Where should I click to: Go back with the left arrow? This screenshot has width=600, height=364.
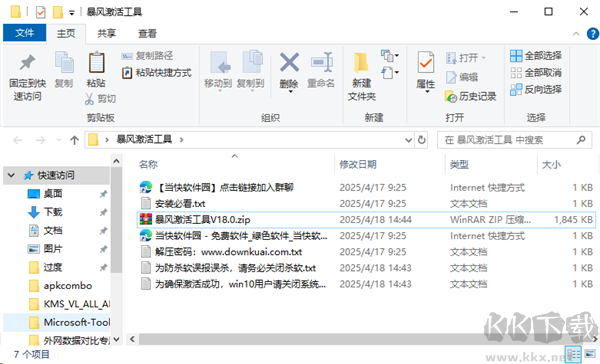[18, 140]
